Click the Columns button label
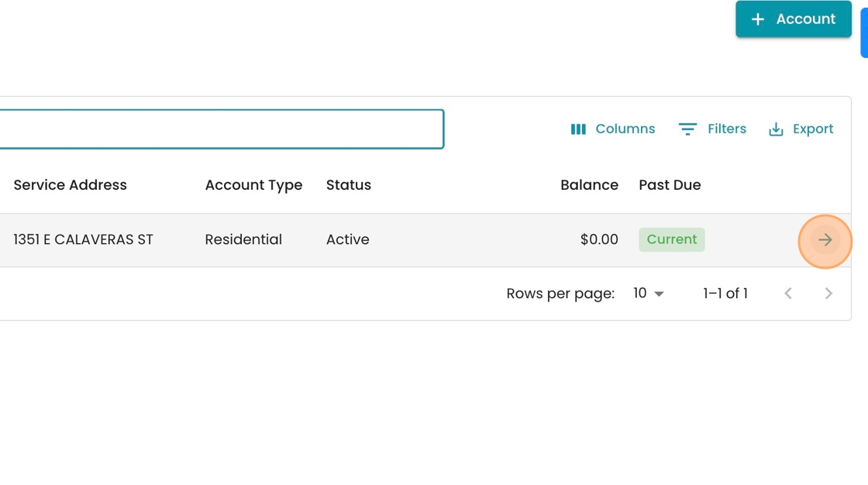 [x=625, y=129]
